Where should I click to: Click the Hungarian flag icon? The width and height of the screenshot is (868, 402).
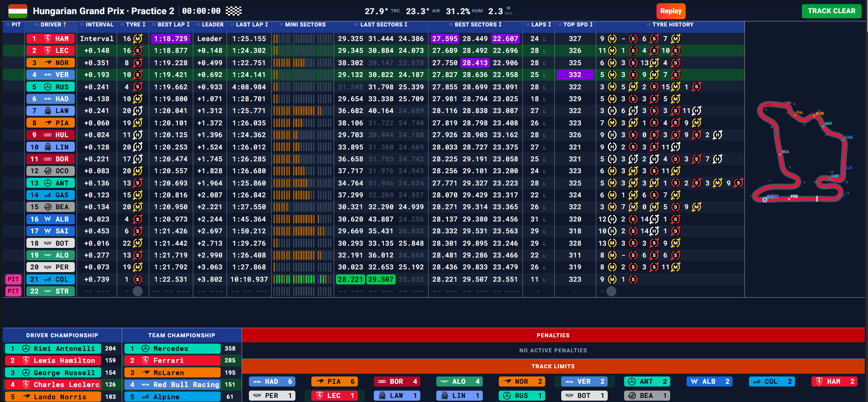18,11
